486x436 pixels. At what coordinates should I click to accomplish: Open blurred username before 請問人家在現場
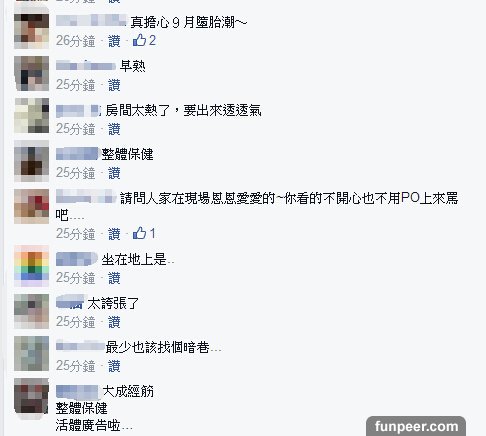tap(86, 197)
